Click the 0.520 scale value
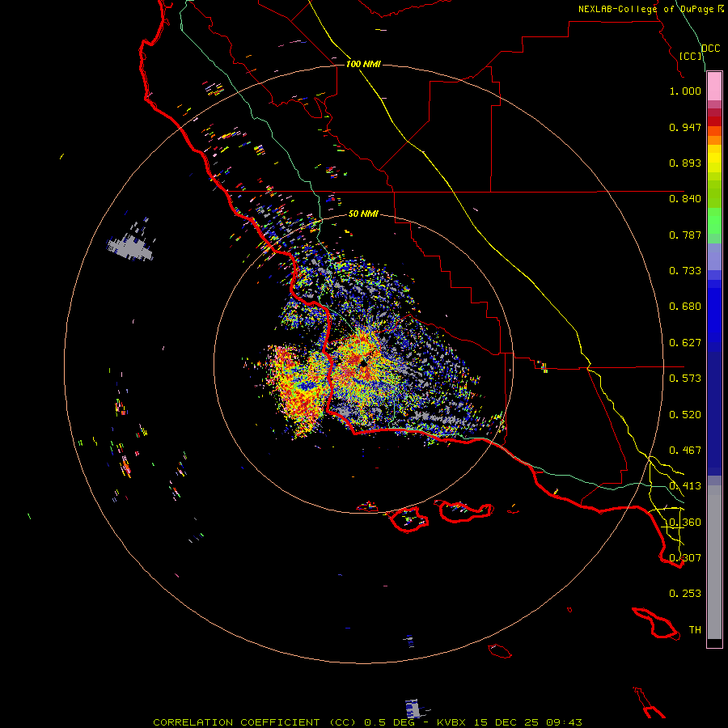 point(685,415)
